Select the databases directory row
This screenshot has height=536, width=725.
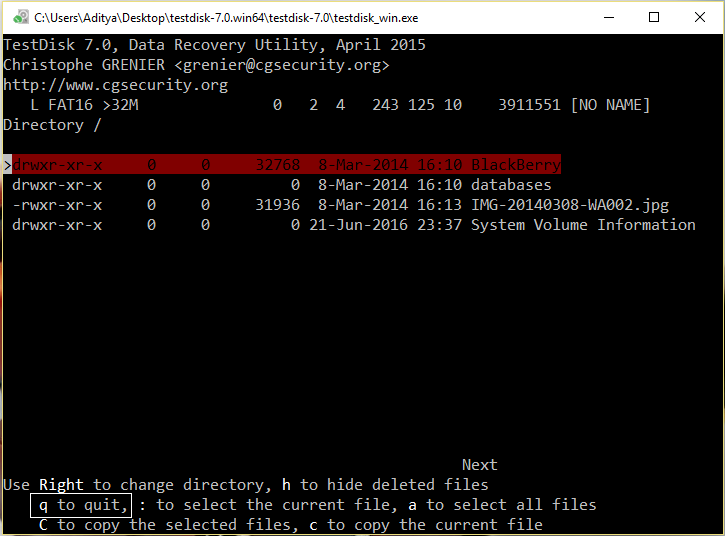(x=511, y=185)
